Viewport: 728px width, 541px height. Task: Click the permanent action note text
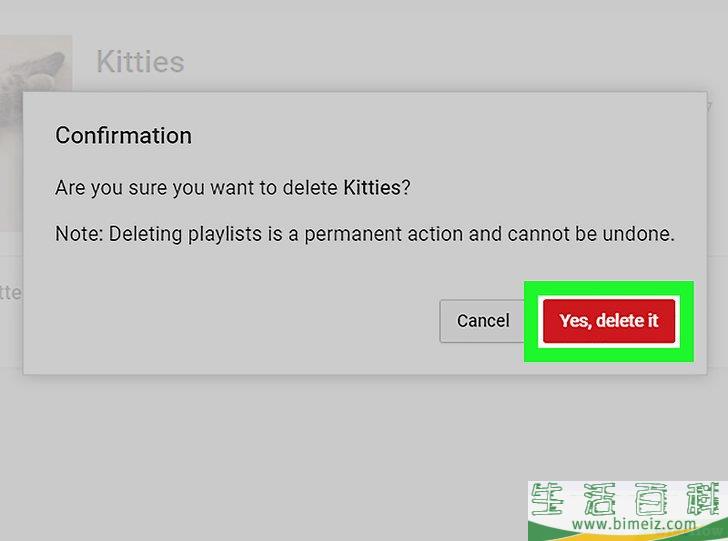pyautogui.click(x=364, y=234)
